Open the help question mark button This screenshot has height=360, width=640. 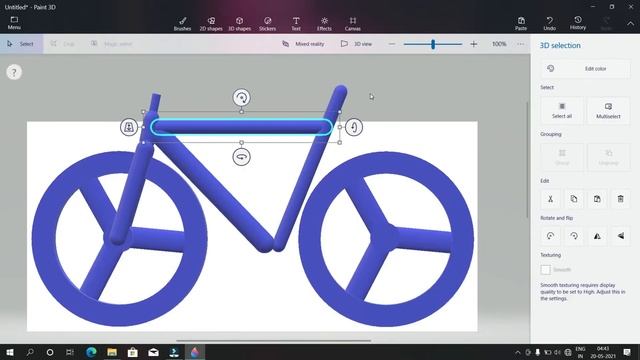point(14,72)
